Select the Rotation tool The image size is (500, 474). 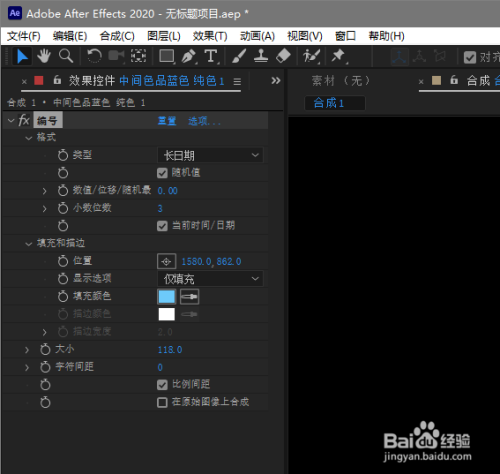tap(94, 56)
